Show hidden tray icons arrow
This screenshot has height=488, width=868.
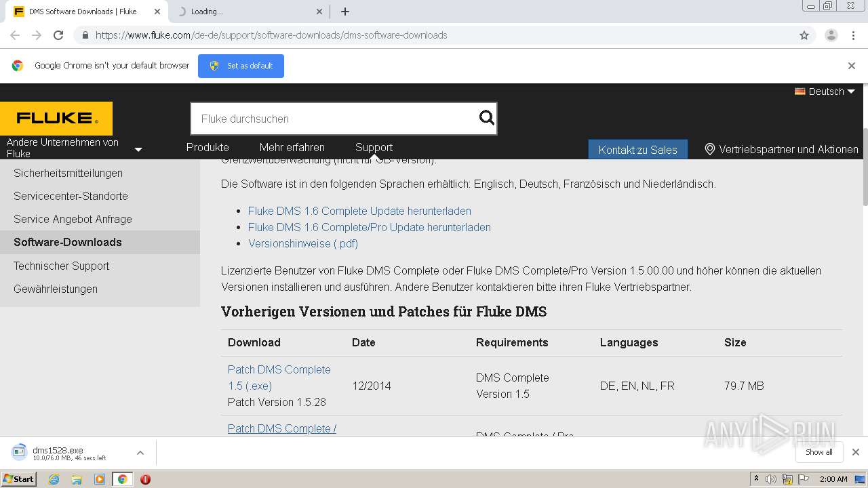pyautogui.click(x=756, y=479)
